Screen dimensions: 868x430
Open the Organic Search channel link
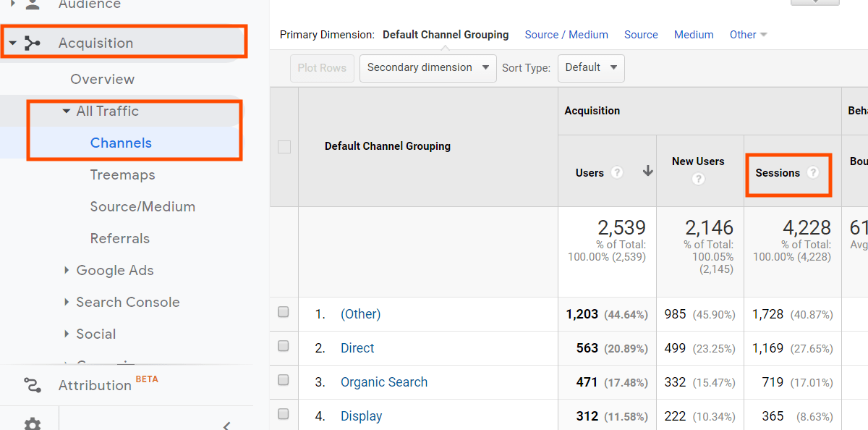pyautogui.click(x=384, y=382)
